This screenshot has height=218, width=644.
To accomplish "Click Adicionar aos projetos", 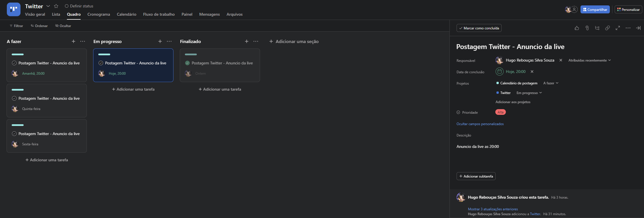I will (x=513, y=102).
